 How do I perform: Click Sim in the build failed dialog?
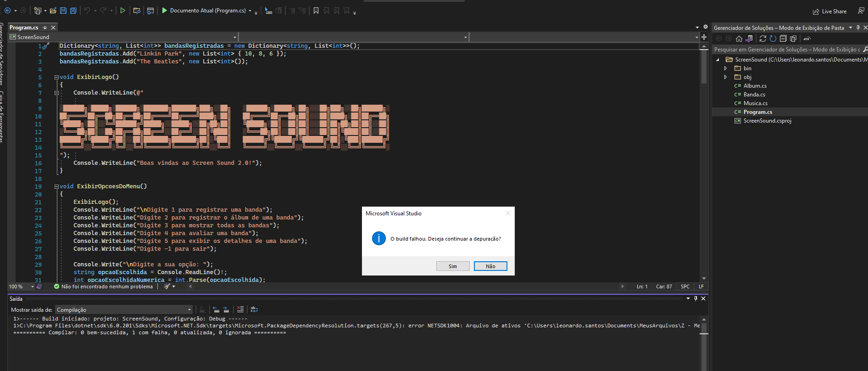pyautogui.click(x=453, y=266)
